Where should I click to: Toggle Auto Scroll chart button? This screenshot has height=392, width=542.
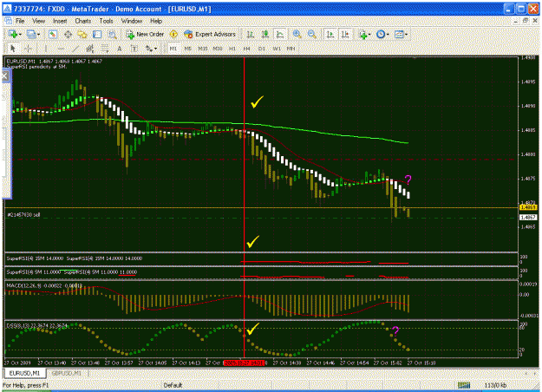point(330,34)
